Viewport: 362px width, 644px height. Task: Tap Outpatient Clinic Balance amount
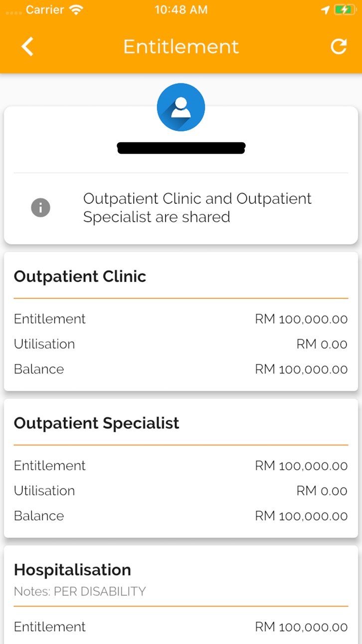pos(301,369)
